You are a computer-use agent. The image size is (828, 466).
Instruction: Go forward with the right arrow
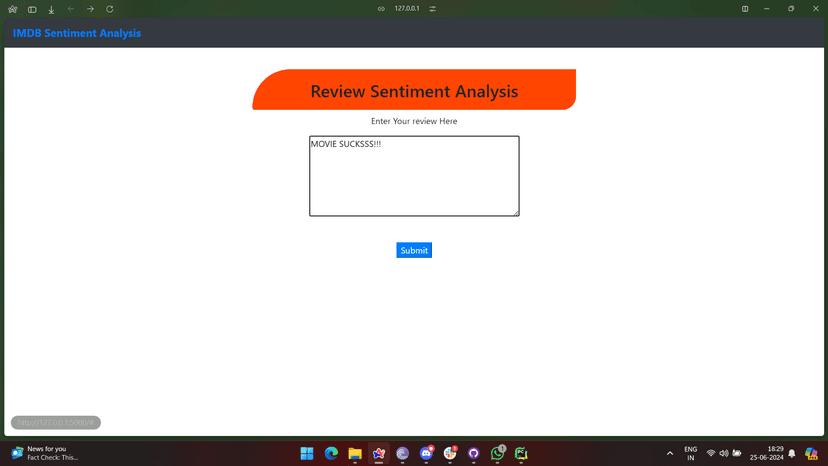[x=90, y=9]
